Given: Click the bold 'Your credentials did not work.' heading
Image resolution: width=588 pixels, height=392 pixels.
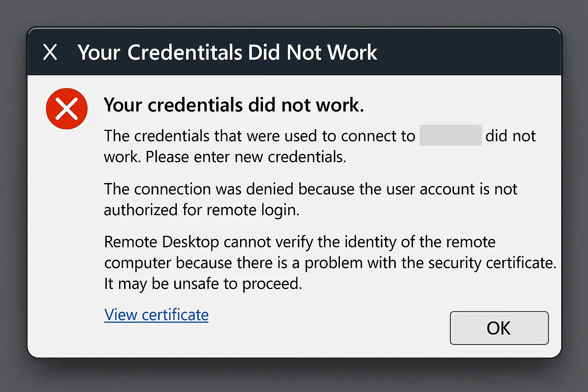Looking at the screenshot, I should click(234, 105).
